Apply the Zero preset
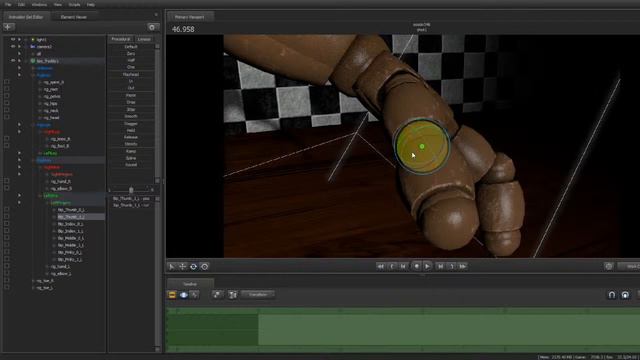 tap(131, 53)
